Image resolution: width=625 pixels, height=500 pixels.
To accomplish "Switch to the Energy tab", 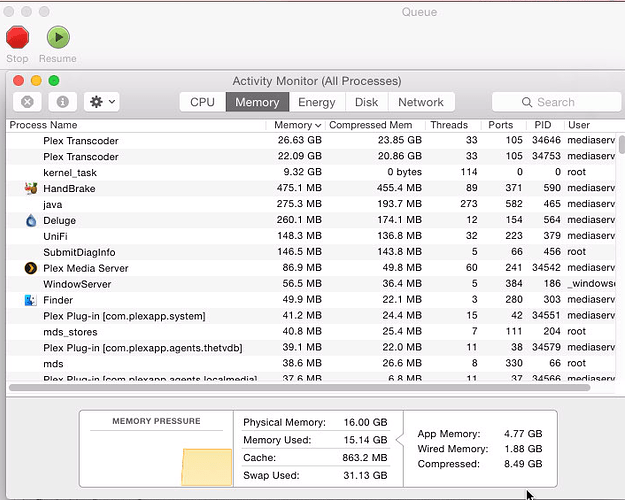I will (x=317, y=102).
